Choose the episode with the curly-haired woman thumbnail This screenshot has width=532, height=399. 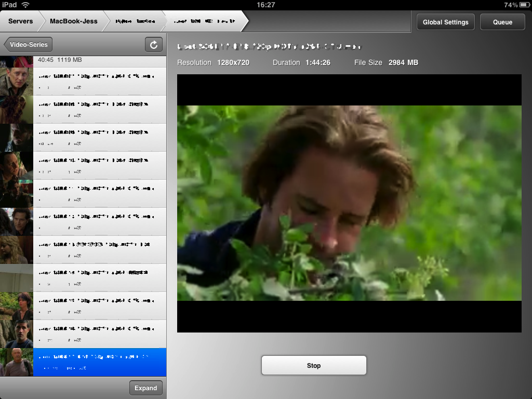[83, 110]
